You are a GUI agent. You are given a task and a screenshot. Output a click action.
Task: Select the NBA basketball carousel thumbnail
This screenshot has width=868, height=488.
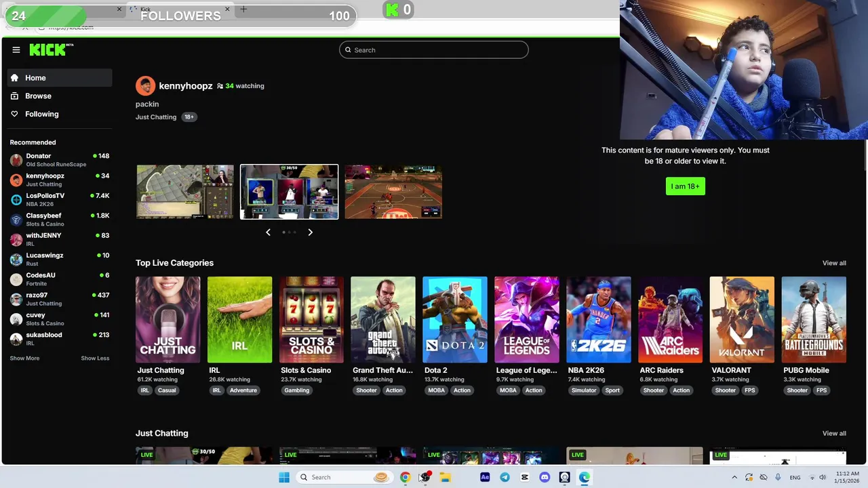pyautogui.click(x=393, y=192)
